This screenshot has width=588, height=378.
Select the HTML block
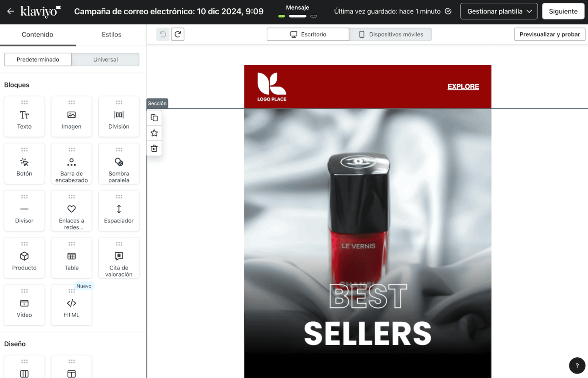[x=71, y=305]
